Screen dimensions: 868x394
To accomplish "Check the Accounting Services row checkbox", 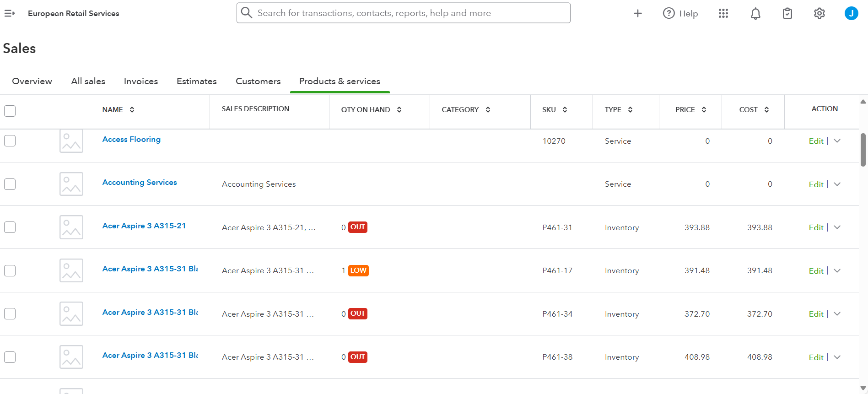I will point(10,184).
